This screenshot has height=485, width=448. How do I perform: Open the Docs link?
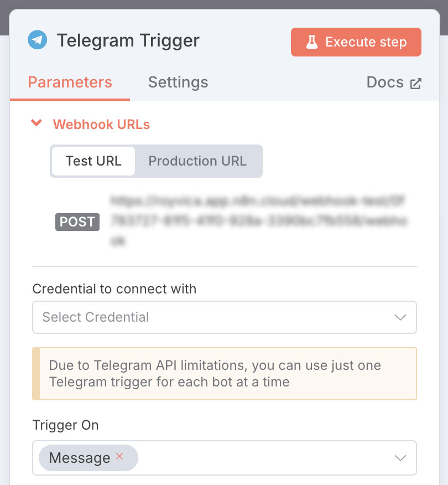[x=386, y=82]
